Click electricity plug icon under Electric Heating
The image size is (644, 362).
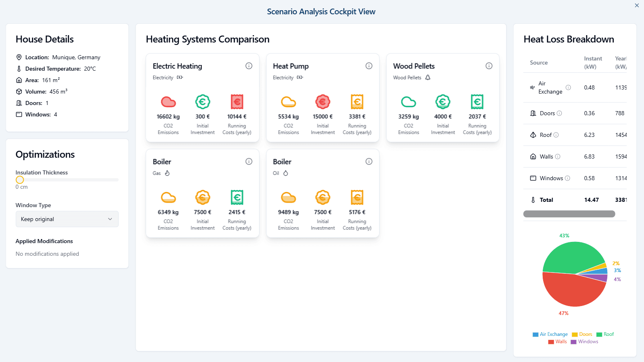coord(180,78)
